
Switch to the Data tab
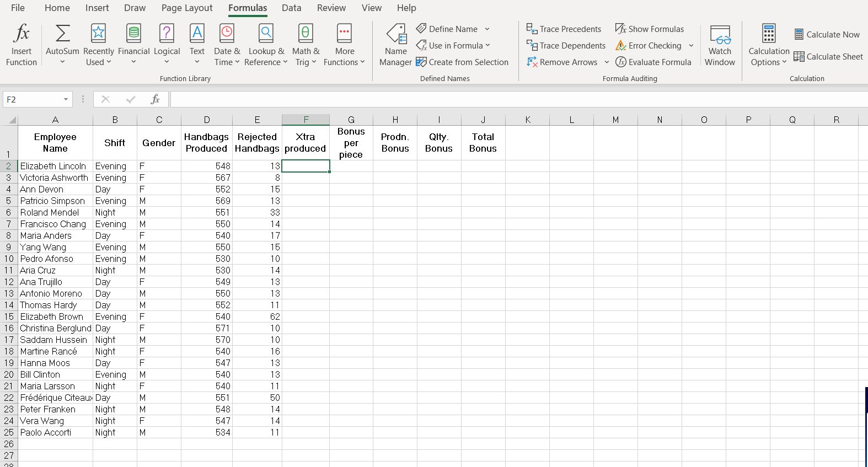coord(291,8)
